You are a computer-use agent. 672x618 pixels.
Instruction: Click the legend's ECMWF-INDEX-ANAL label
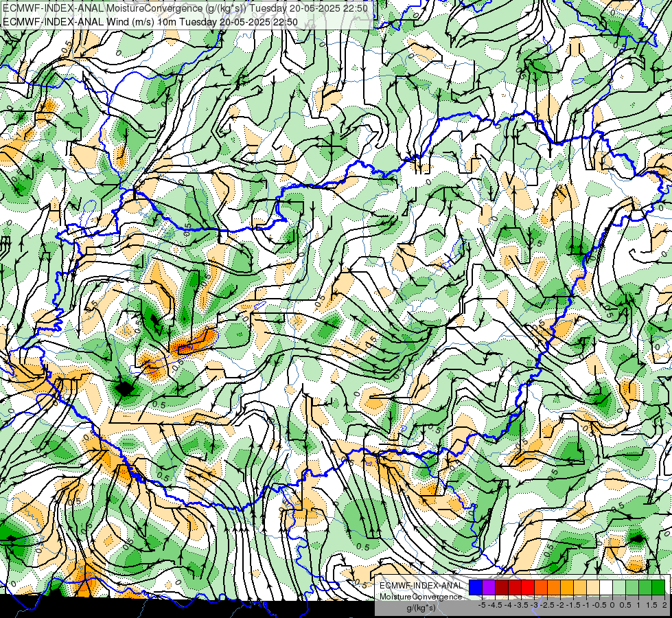[421, 586]
